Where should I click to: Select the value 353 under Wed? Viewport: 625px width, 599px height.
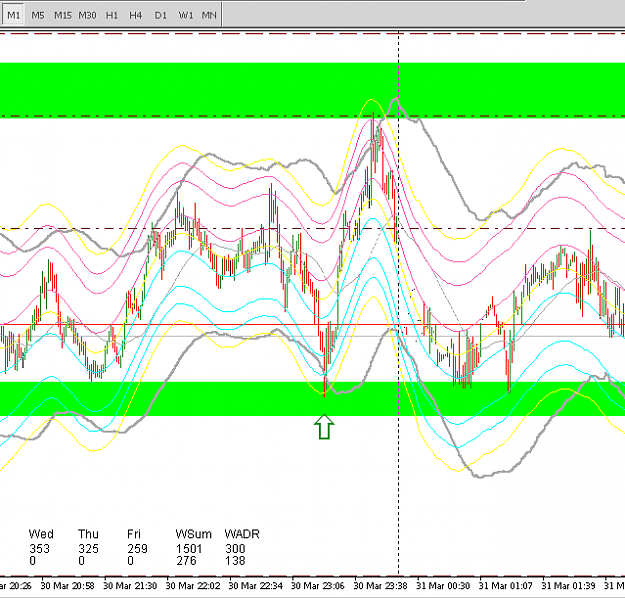click(x=39, y=549)
